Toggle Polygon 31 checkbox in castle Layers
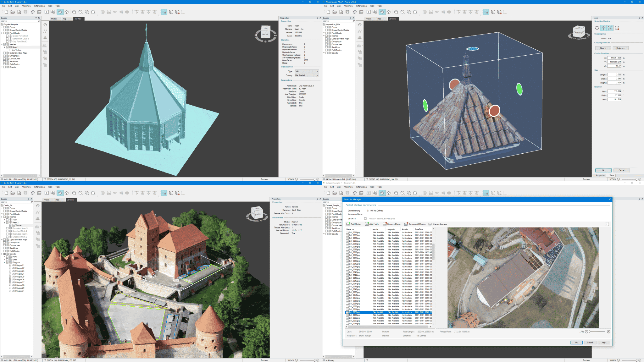Image resolution: width=644 pixels, height=362 pixels. 10,291
